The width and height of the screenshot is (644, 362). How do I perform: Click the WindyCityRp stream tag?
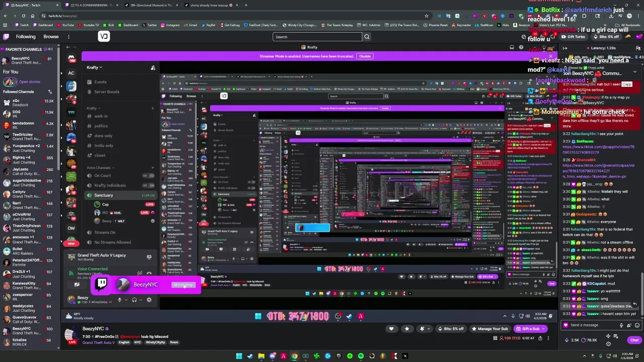pyautogui.click(x=155, y=342)
